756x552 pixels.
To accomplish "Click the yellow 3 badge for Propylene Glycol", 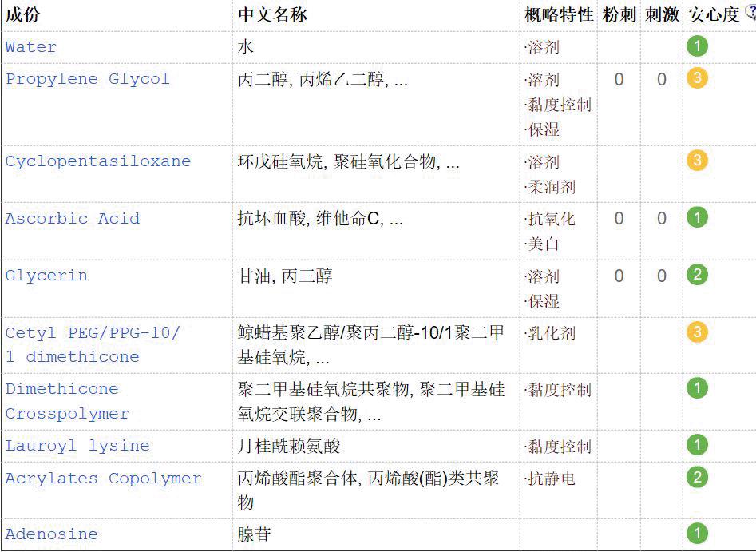I will coord(696,79).
